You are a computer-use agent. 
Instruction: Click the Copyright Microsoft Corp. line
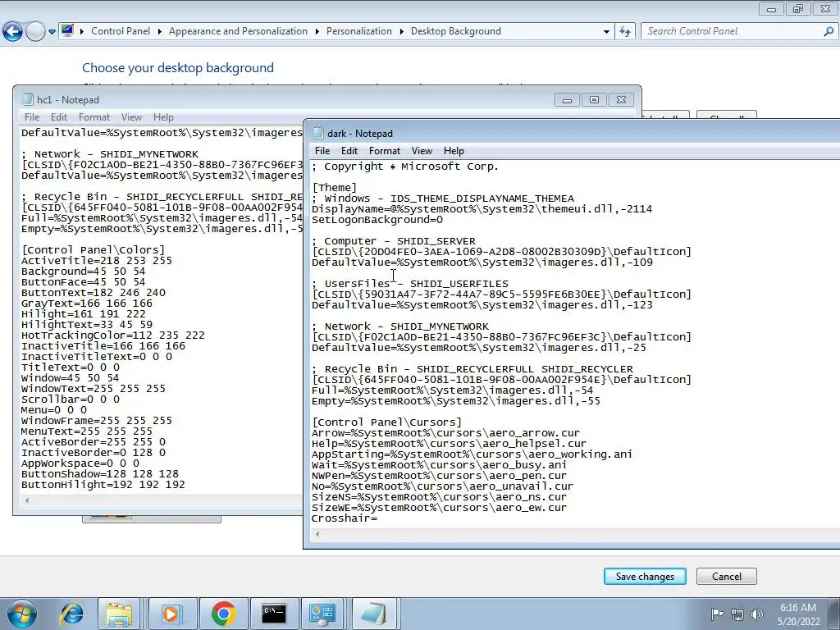click(x=405, y=167)
